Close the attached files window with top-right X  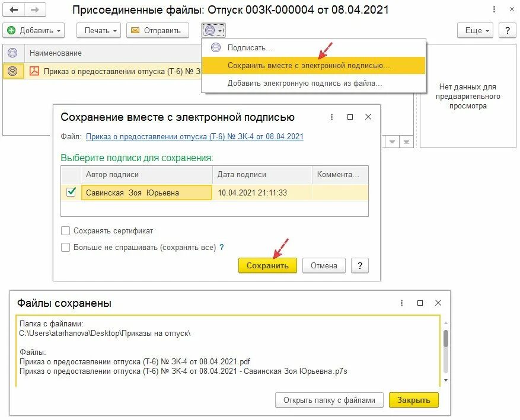[512, 9]
